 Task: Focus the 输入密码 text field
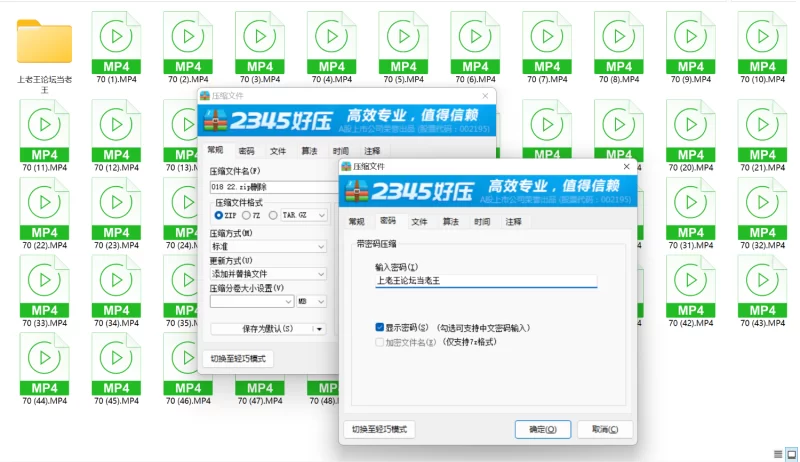click(x=486, y=280)
